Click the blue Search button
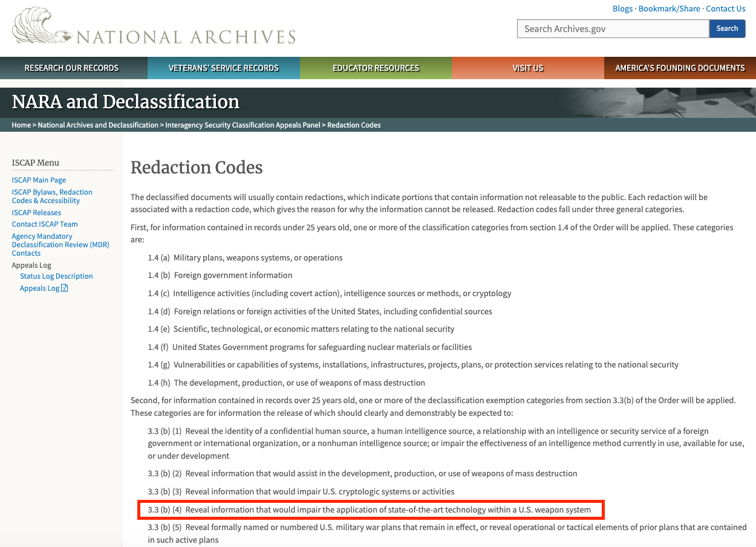 pyautogui.click(x=727, y=28)
